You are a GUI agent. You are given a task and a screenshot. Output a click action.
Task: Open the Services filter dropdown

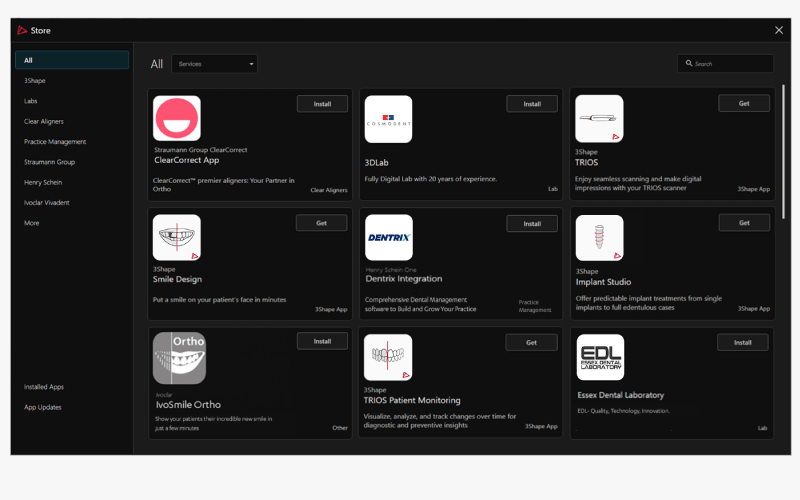click(x=214, y=64)
